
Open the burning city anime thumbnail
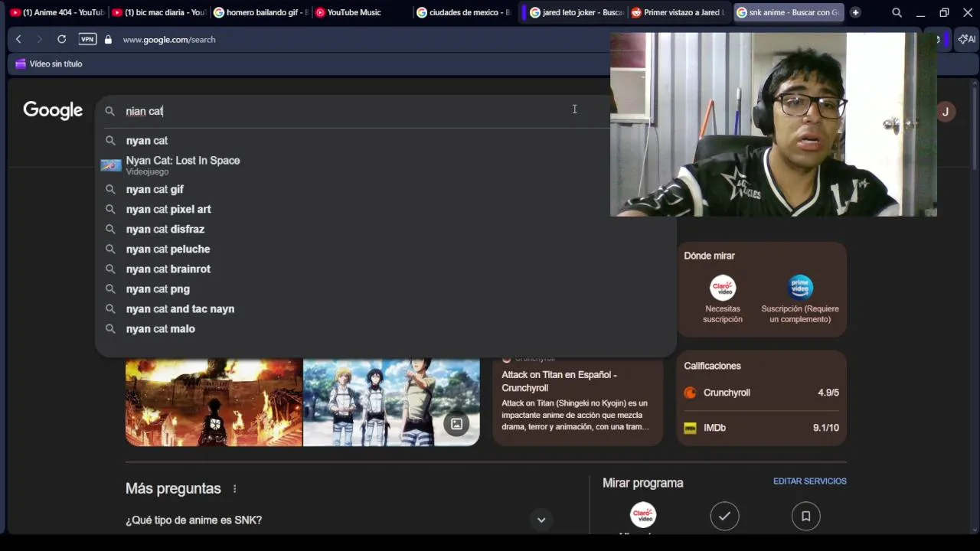coord(214,403)
